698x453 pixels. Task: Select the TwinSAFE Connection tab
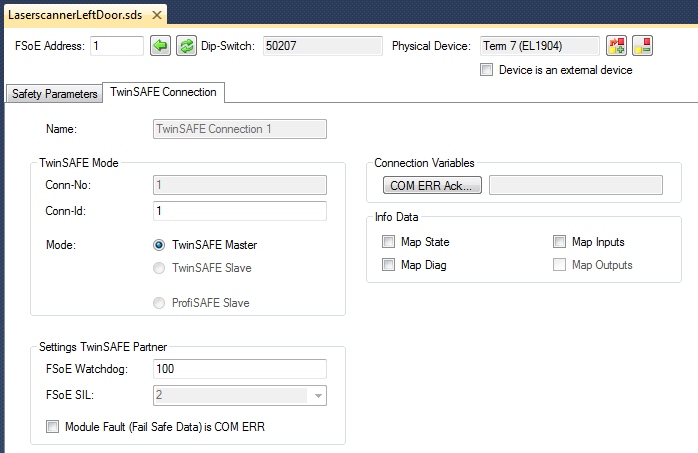pos(163,92)
